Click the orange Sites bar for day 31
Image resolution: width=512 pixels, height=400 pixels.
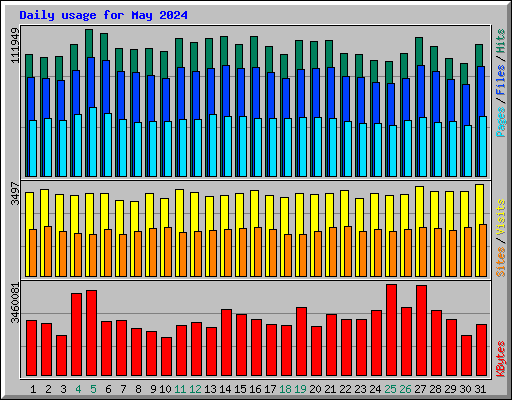click(483, 250)
